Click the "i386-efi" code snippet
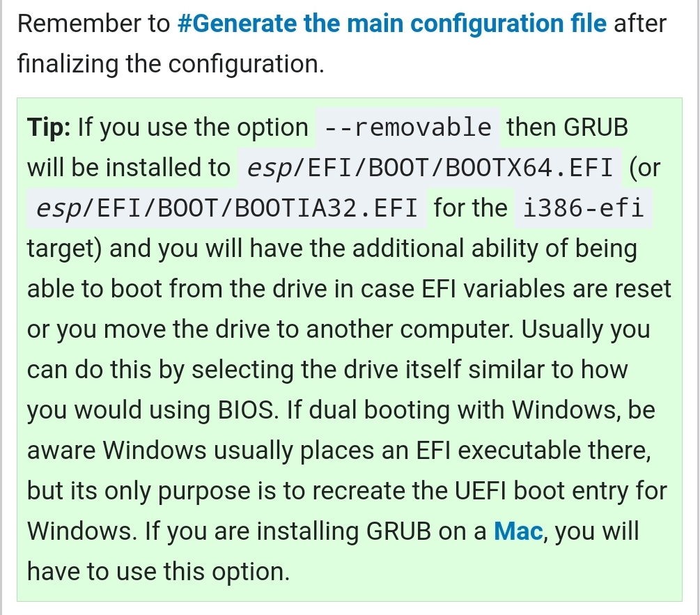 click(x=583, y=208)
